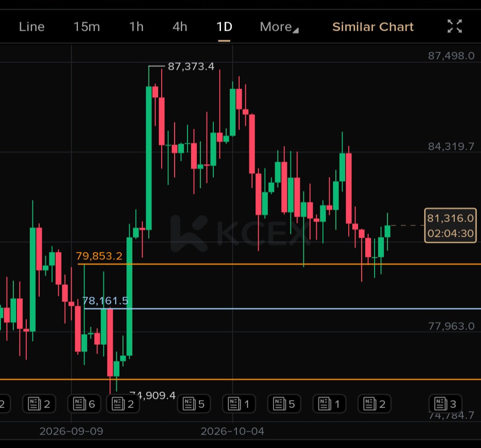Viewport: 481px width, 448px height.
Task: Select the 1h timeframe
Action: pyautogui.click(x=136, y=27)
